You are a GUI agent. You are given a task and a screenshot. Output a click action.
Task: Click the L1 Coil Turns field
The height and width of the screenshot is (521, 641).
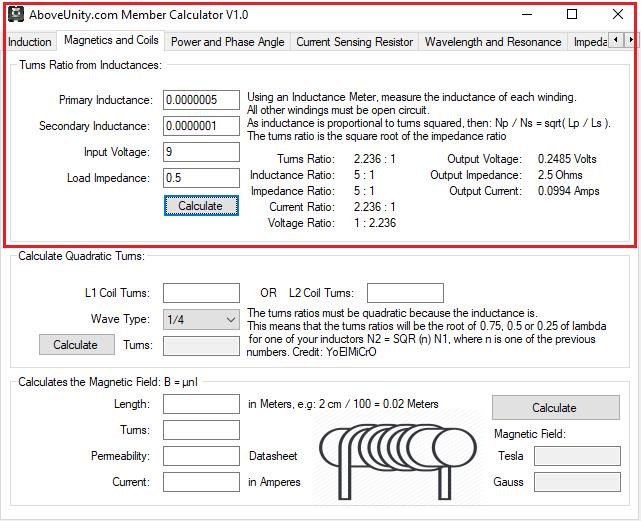(x=201, y=293)
